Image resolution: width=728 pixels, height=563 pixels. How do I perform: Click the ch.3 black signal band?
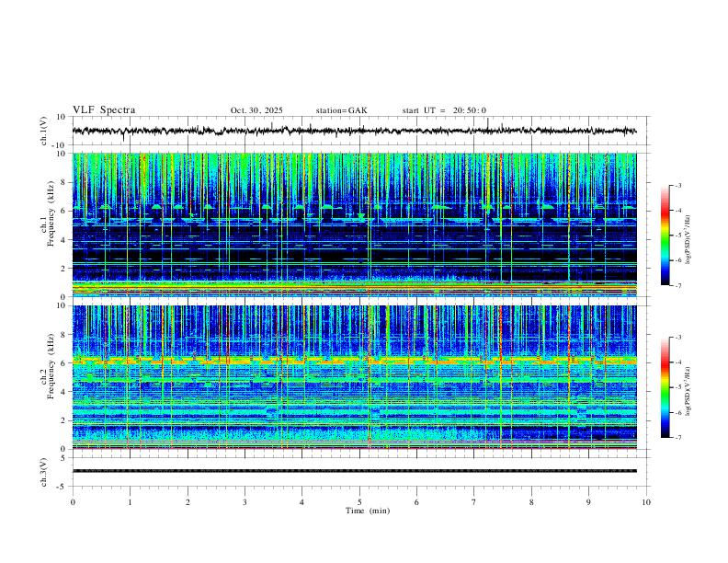354,471
